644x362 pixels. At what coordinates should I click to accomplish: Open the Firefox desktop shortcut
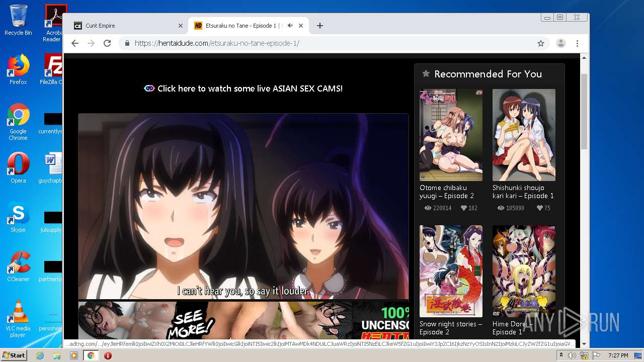(18, 69)
